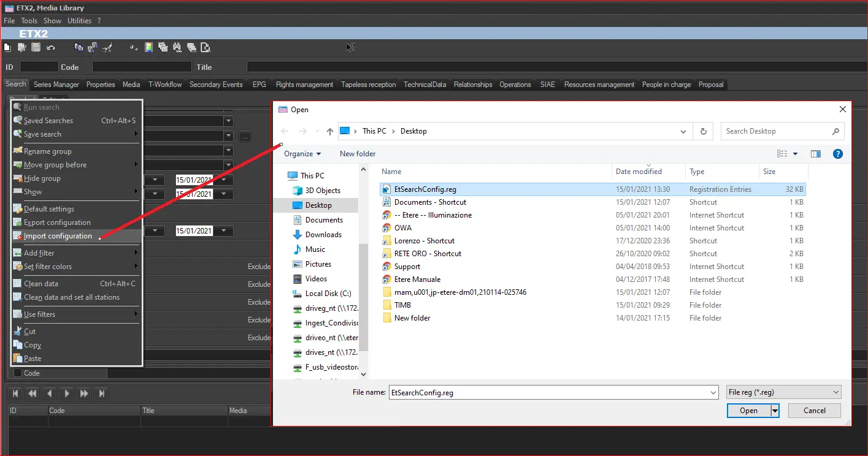Choose Import configuration from context menu
Viewport: 868px width, 456px height.
tap(58, 236)
